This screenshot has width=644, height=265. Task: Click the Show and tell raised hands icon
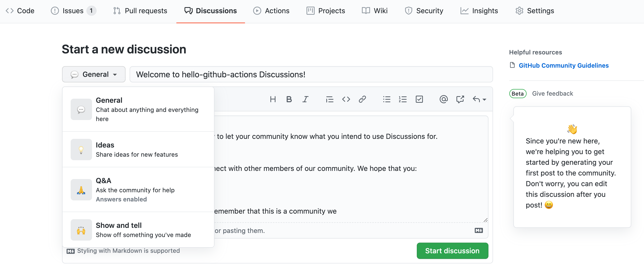click(x=81, y=230)
